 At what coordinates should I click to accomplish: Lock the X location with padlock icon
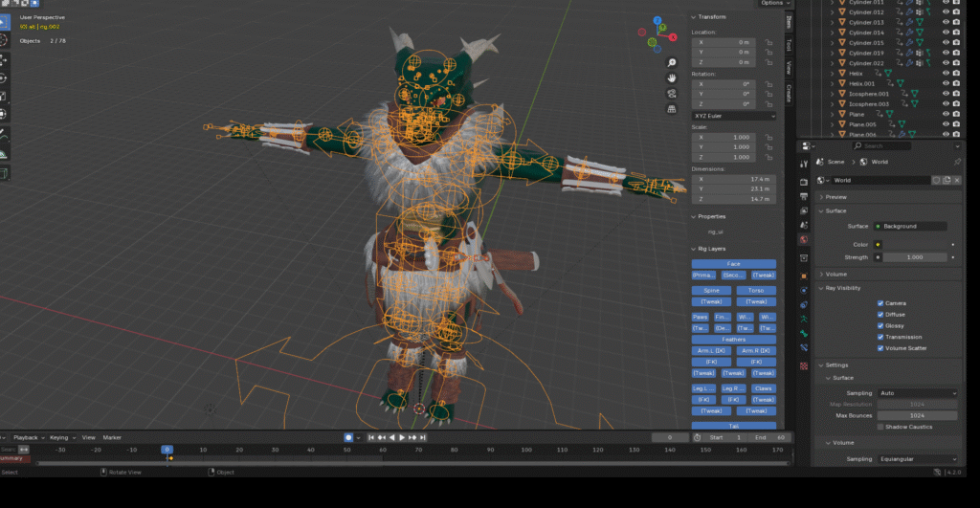769,42
